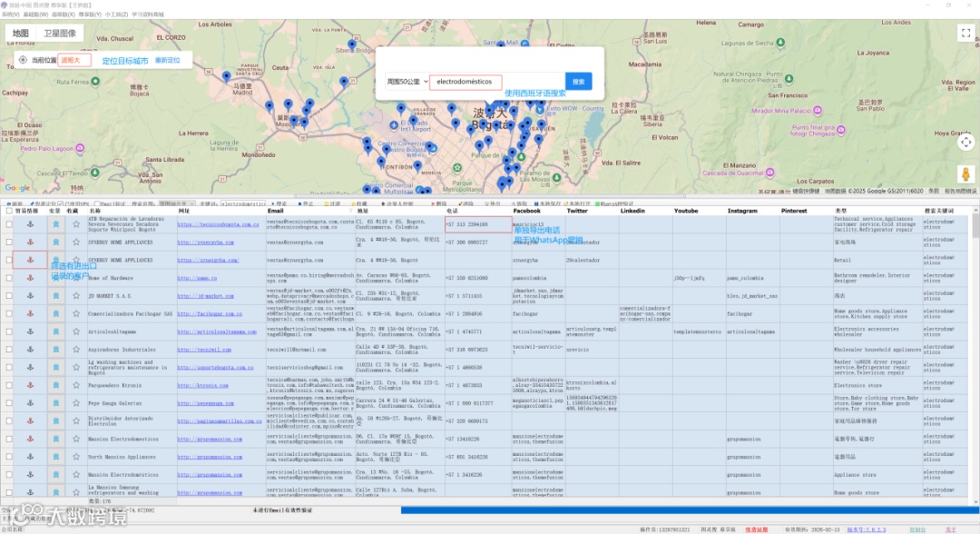Check the Home of Hardware row checkbox

click(x=9, y=278)
